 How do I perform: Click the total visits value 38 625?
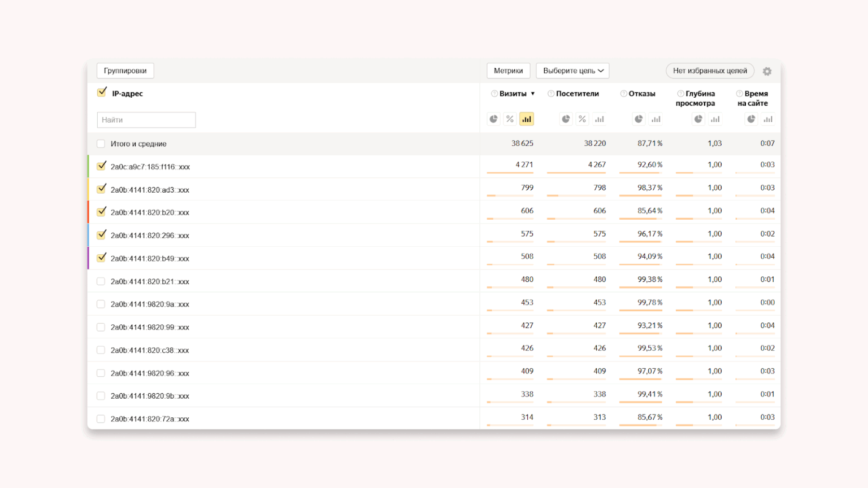click(x=522, y=143)
